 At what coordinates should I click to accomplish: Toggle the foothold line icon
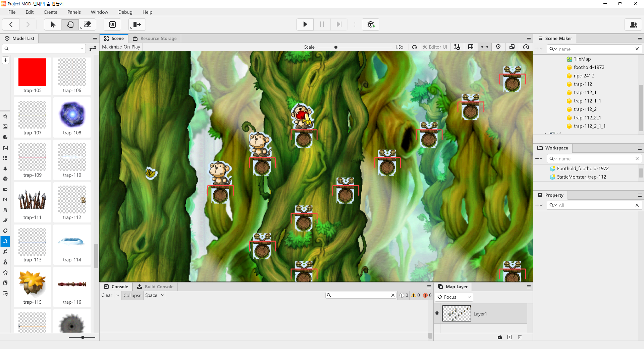485,47
